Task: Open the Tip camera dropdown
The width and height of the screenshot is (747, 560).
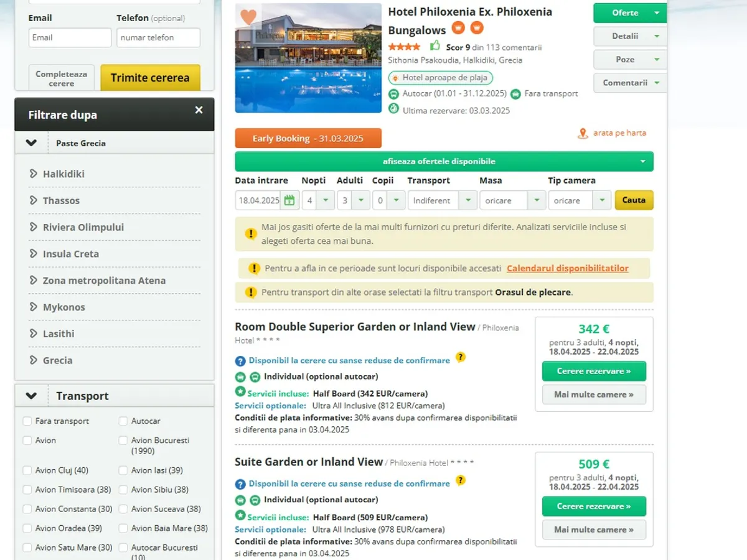Action: (x=579, y=200)
